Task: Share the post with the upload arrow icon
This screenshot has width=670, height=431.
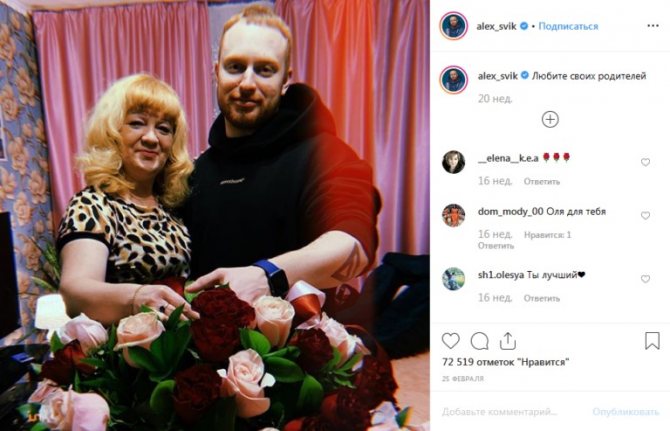Action: (508, 341)
